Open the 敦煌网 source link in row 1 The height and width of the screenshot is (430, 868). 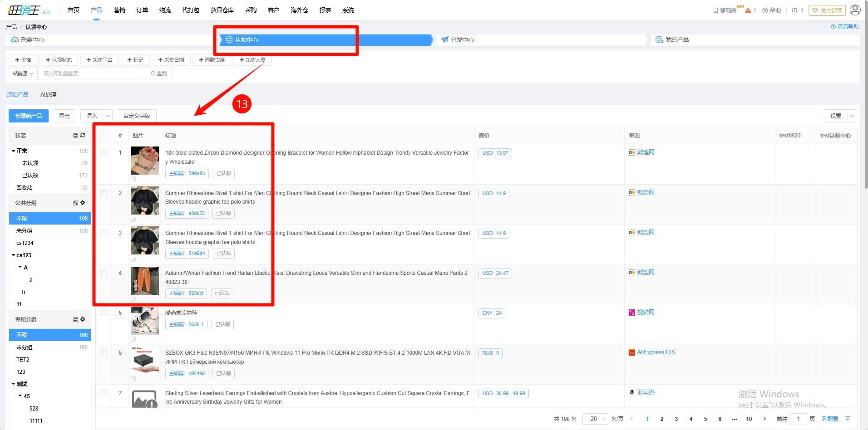pyautogui.click(x=645, y=152)
